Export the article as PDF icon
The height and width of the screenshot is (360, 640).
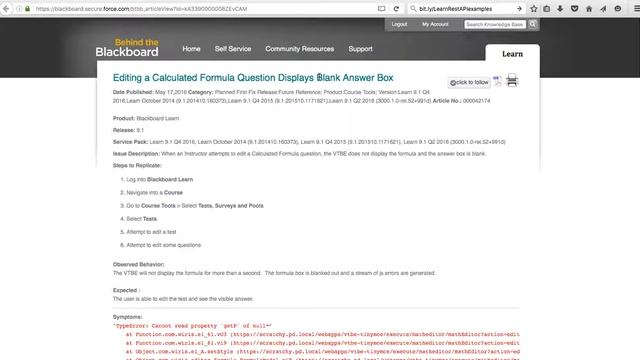(x=497, y=81)
